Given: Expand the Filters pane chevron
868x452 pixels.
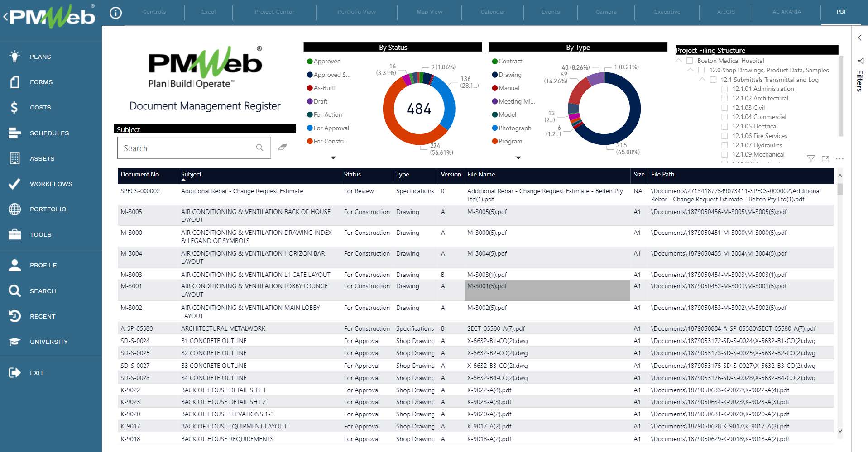Looking at the screenshot, I should (x=860, y=38).
